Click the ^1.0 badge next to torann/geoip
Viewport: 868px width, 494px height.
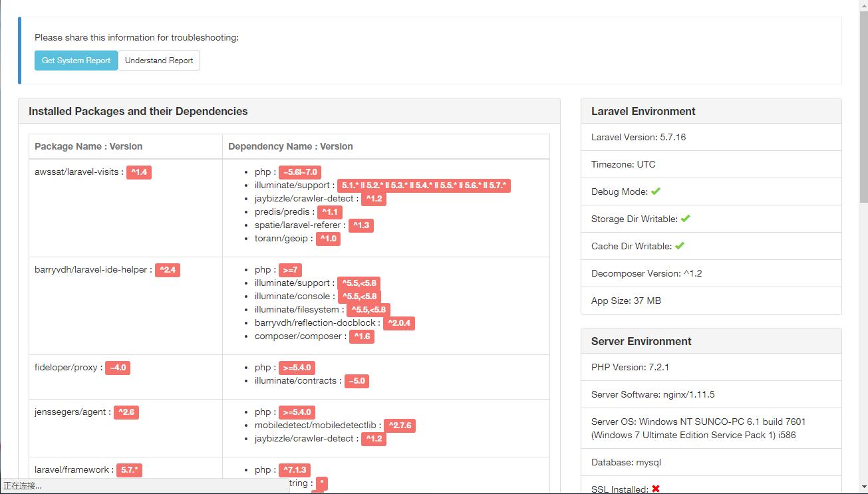(x=327, y=239)
